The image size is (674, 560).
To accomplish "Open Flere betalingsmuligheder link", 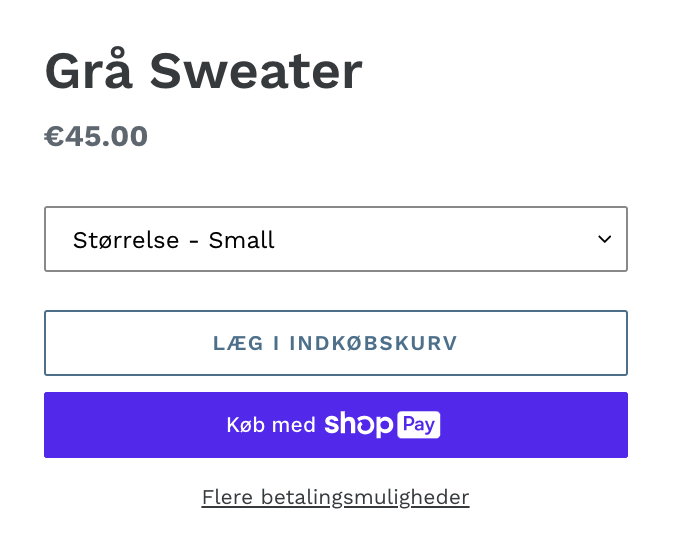I will tap(335, 497).
